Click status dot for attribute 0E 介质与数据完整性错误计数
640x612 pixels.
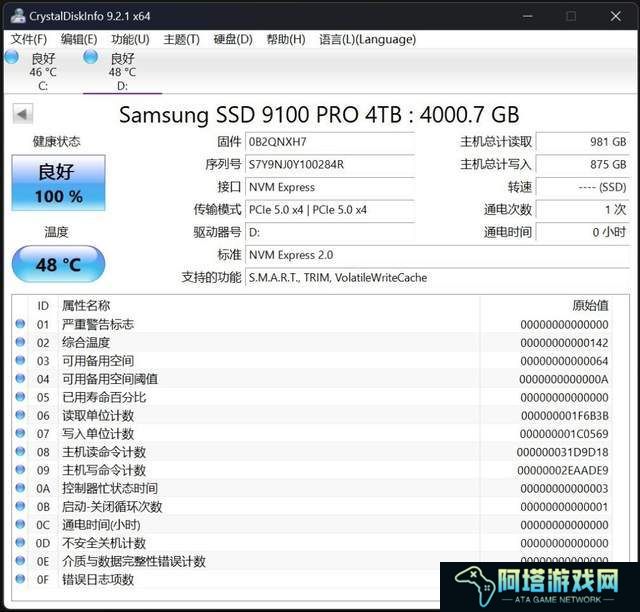20,561
